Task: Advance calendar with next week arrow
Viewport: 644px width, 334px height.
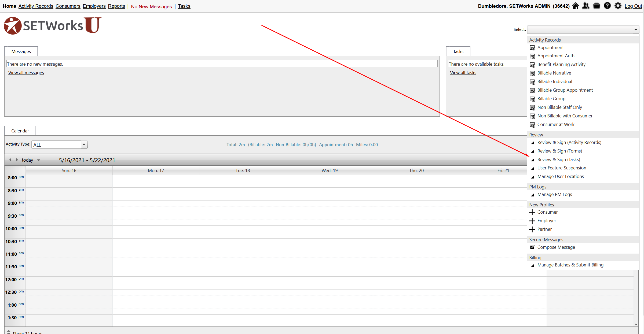Action: [17, 160]
